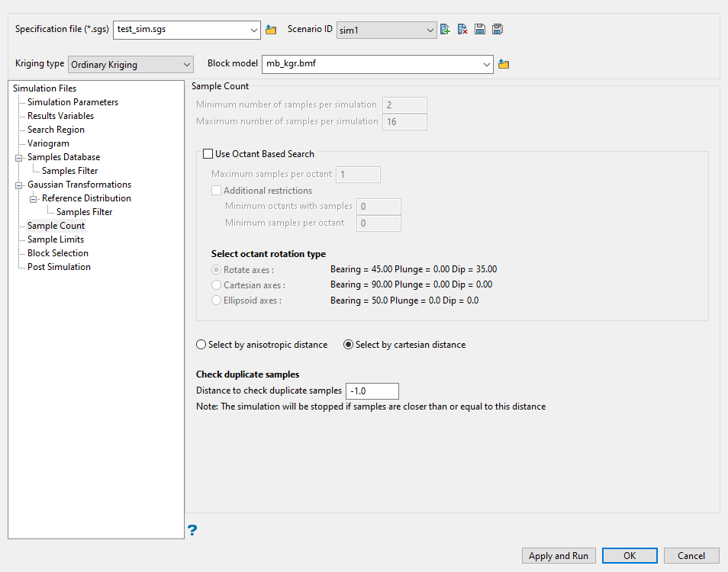Screen dimensions: 728x572
Task: Open help with the question mark icon
Action: (192, 530)
